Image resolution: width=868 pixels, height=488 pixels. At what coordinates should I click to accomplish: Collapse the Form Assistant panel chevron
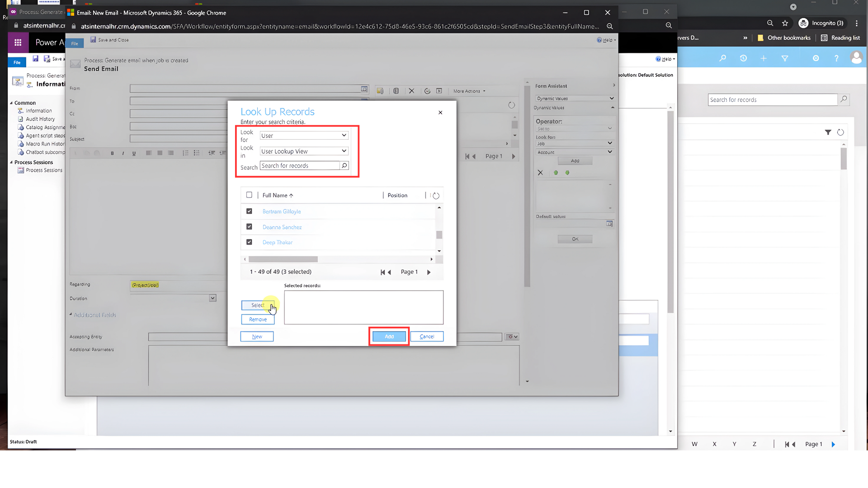[613, 85]
